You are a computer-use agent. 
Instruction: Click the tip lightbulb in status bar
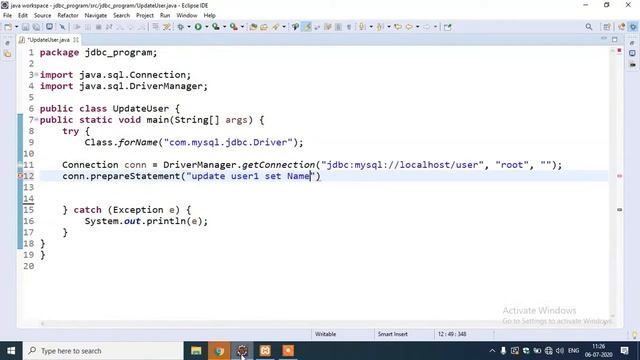click(634, 335)
